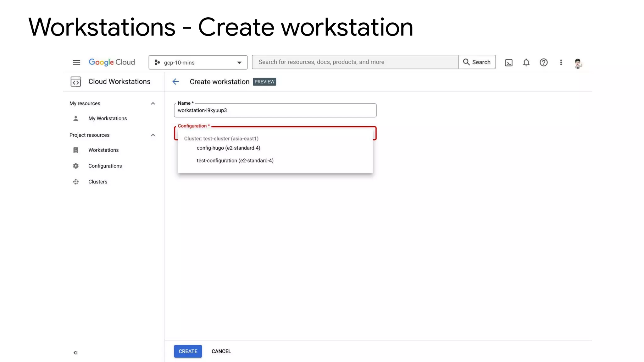Open My Workstations in the sidebar

pos(108,118)
